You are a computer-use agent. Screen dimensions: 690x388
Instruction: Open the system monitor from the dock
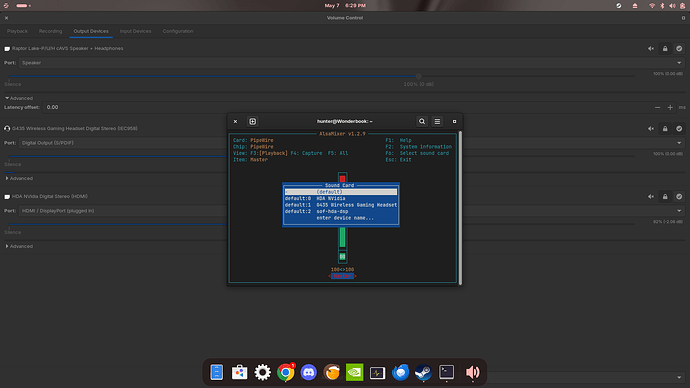[x=378, y=373]
